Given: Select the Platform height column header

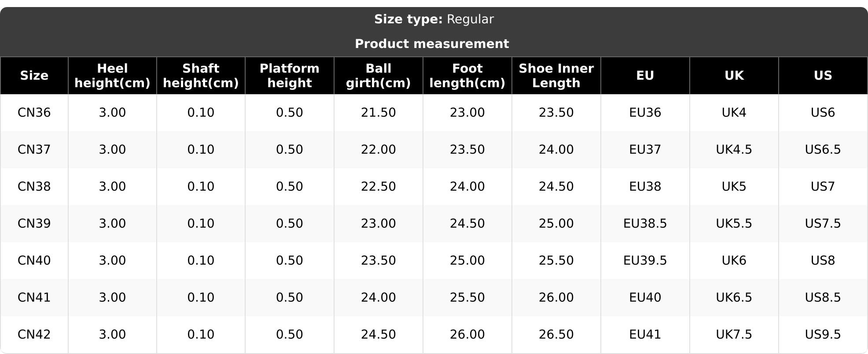Looking at the screenshot, I should tap(289, 76).
